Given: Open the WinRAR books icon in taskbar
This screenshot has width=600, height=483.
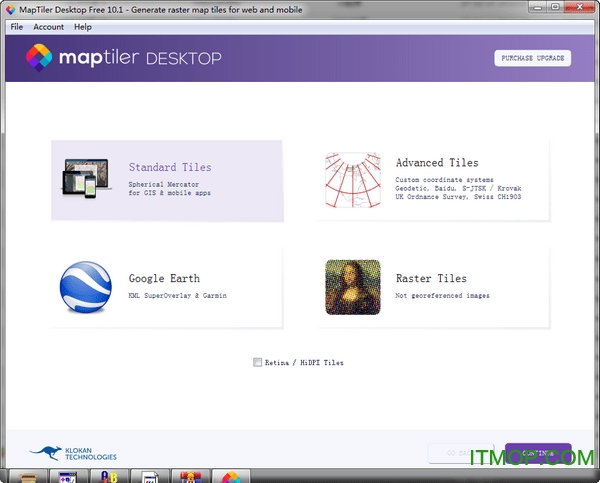Looking at the screenshot, I should tap(190, 476).
